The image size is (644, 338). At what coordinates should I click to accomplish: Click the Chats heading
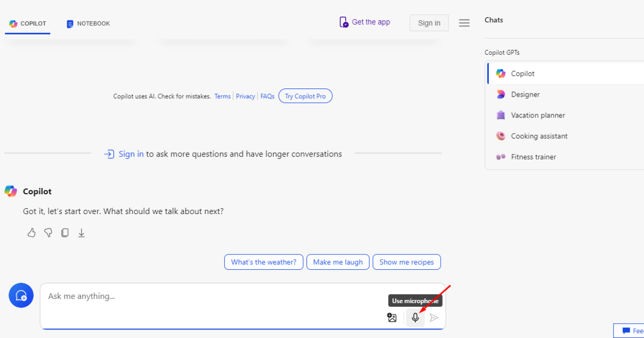(494, 20)
